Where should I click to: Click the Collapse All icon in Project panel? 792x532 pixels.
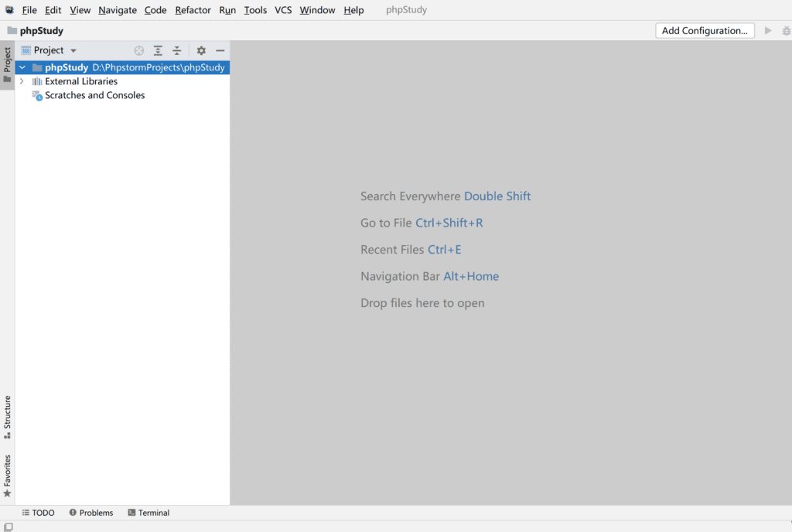(x=176, y=50)
